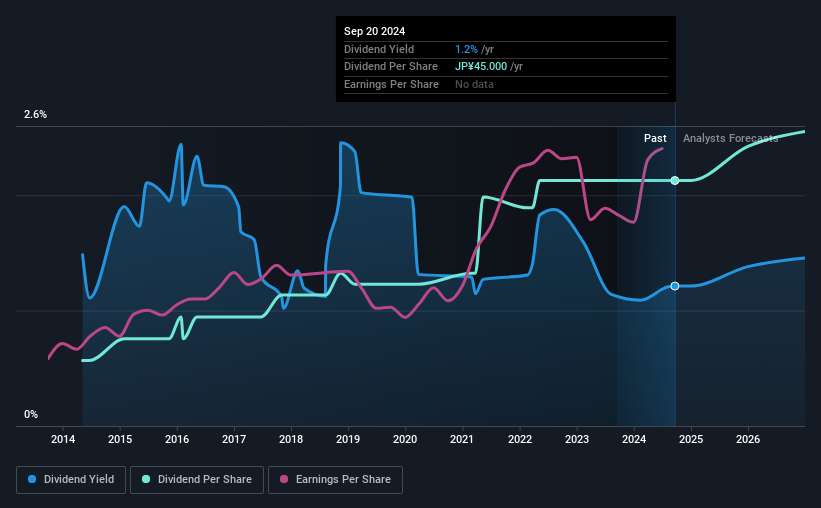Click the 2017 x-axis label
Screen dimensions: 821x508
(x=234, y=439)
